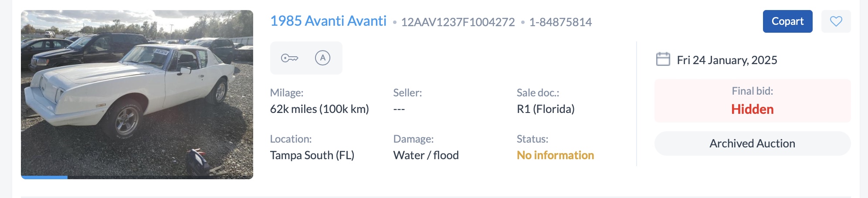
Task: Click the calendar icon beside auction date
Action: coord(663,59)
